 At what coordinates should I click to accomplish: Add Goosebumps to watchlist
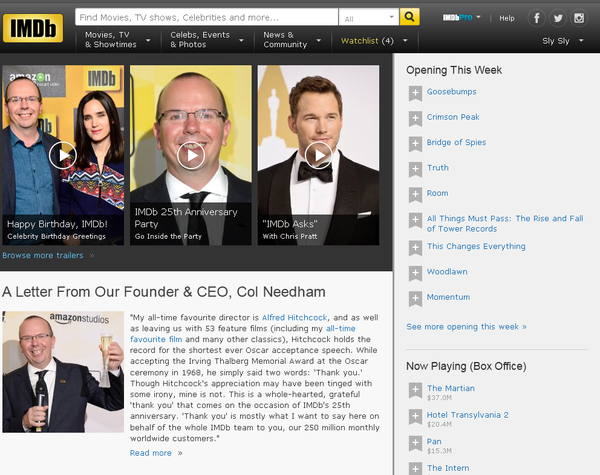[415, 93]
